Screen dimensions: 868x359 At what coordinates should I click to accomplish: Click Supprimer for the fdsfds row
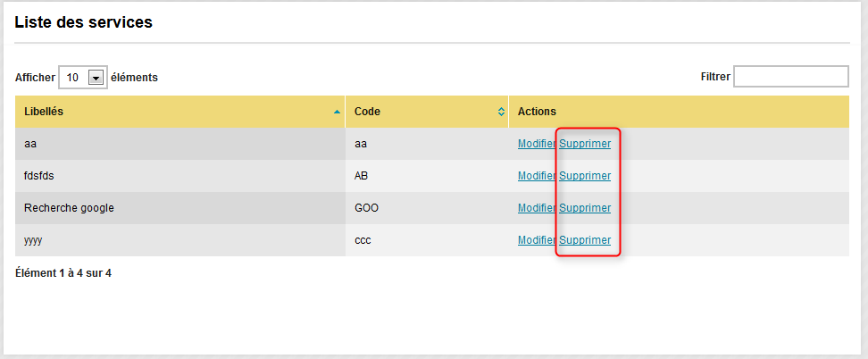(585, 176)
